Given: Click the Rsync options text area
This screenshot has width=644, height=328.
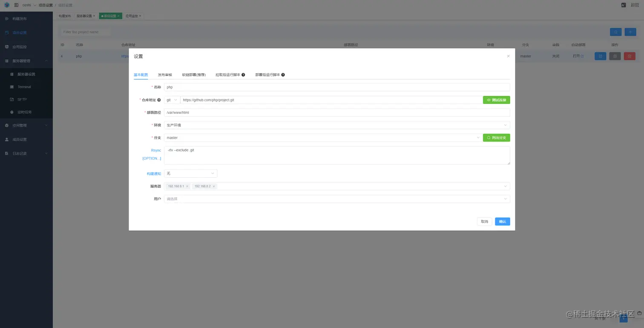Looking at the screenshot, I should coord(337,155).
